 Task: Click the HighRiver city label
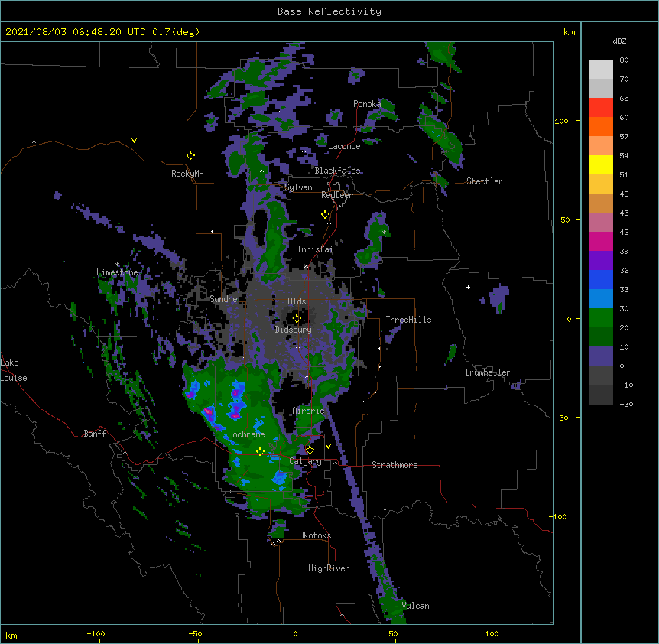click(329, 568)
